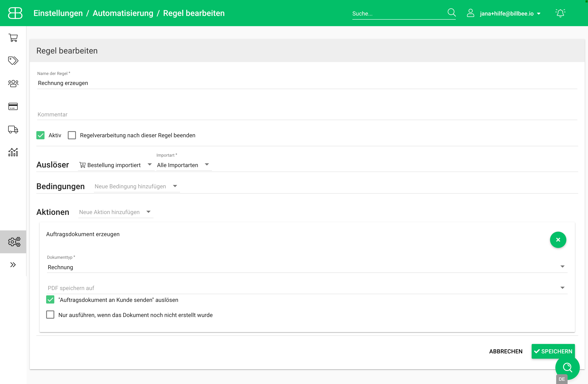This screenshot has height=384, width=588.
Task: Open the orders shopping cart sidebar icon
Action: point(13,38)
